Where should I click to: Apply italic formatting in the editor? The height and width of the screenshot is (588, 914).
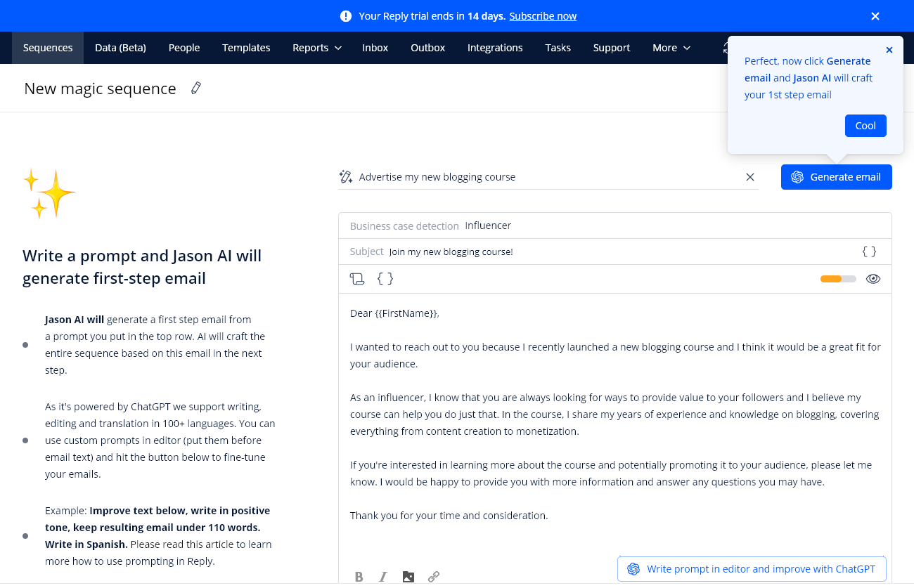coord(383,576)
